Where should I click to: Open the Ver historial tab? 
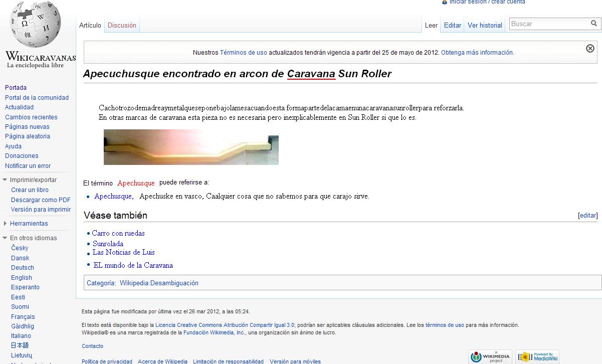485,25
